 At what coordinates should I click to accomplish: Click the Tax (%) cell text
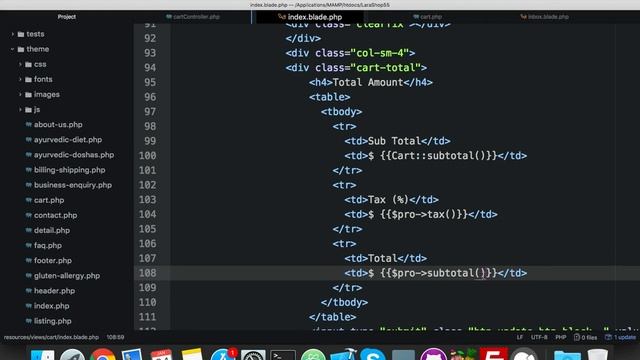[x=388, y=200]
